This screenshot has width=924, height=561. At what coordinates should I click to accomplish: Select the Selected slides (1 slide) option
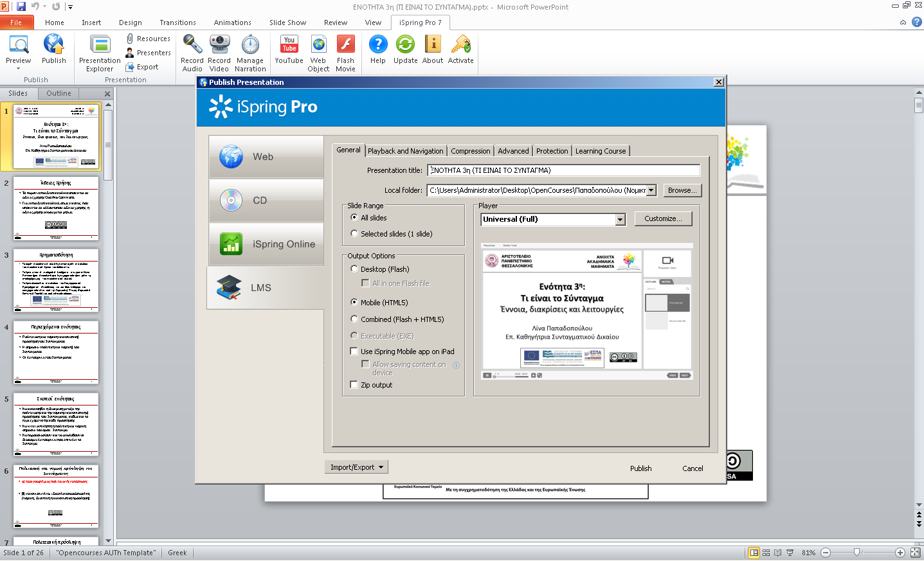tap(354, 234)
